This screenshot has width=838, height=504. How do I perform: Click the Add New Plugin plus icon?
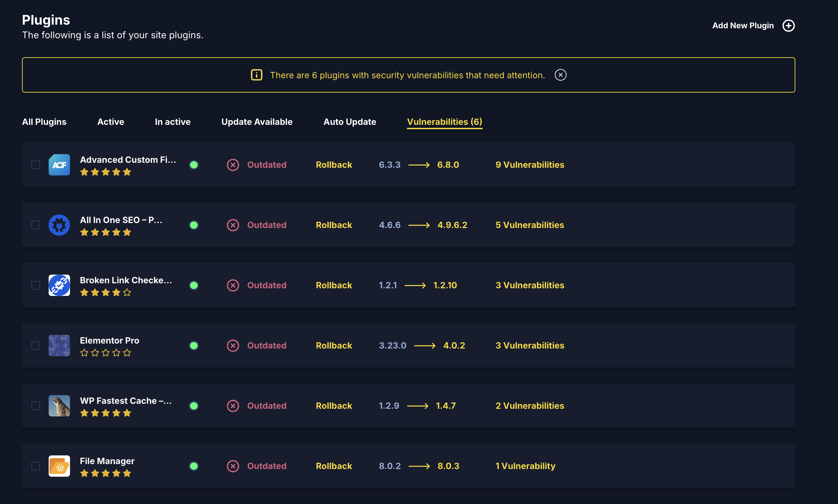pyautogui.click(x=789, y=25)
